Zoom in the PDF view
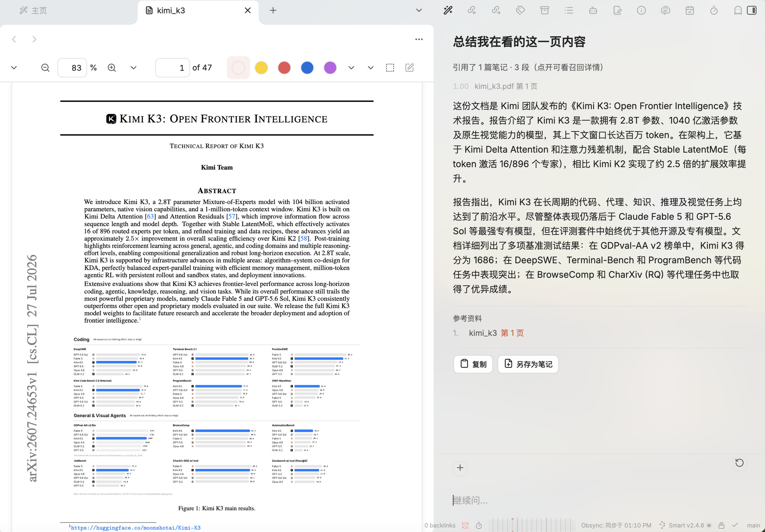 pos(112,68)
